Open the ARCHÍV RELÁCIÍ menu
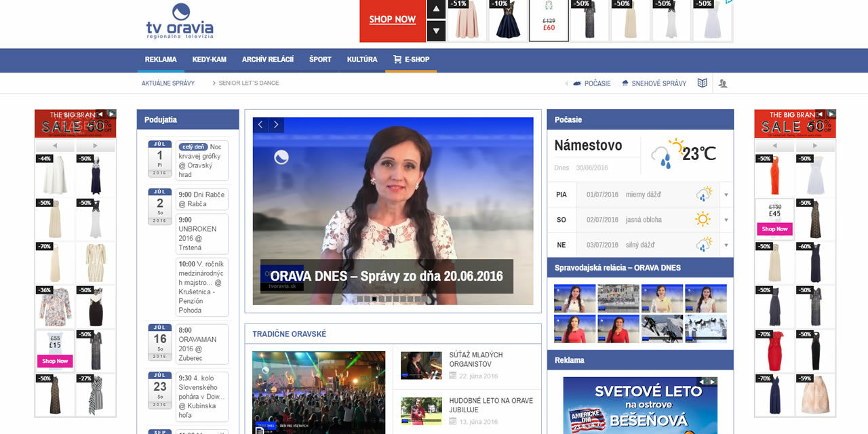Viewport: 868px width, 434px height. click(x=268, y=60)
